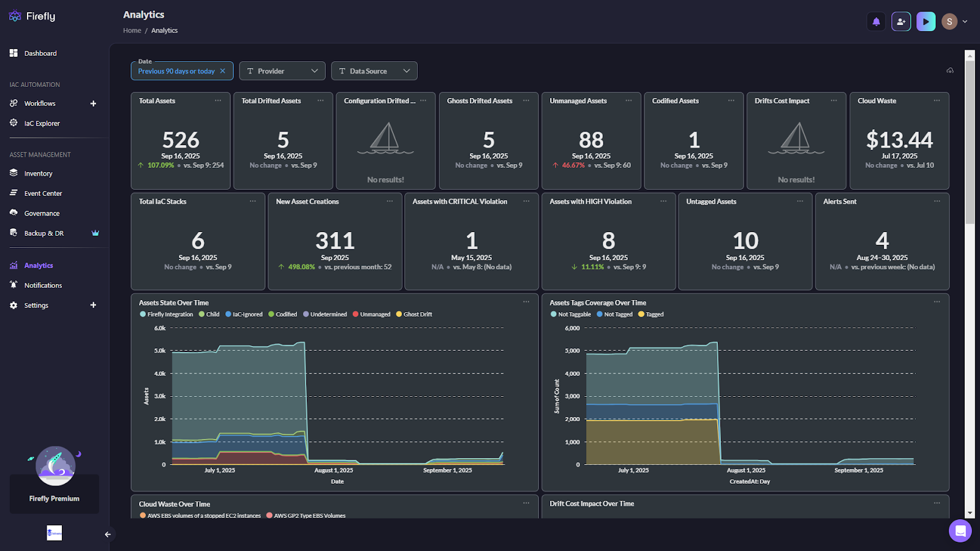The image size is (980, 551).
Task: Toggle AWS EBS volumes stopped EC2 legend
Action: point(200,515)
